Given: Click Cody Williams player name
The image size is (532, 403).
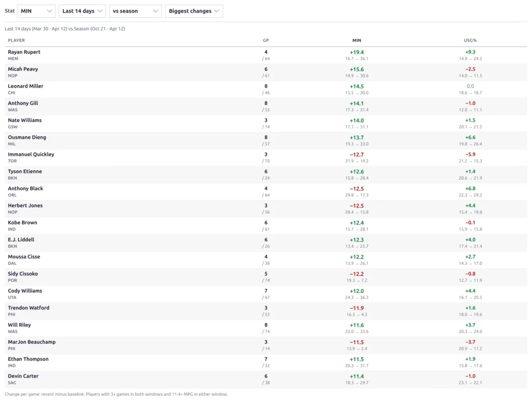Looking at the screenshot, I should pos(25,291).
